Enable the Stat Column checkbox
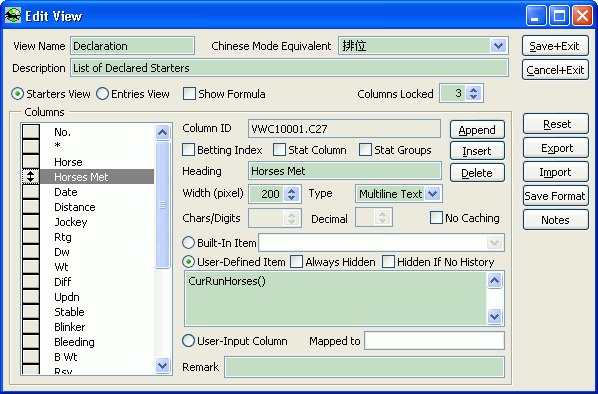Viewport: 598px width, 394px height. pyautogui.click(x=279, y=150)
